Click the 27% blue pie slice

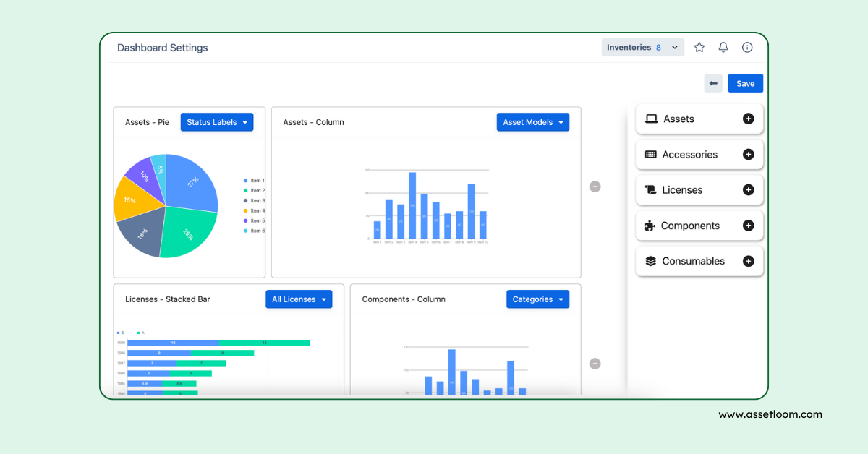click(192, 184)
